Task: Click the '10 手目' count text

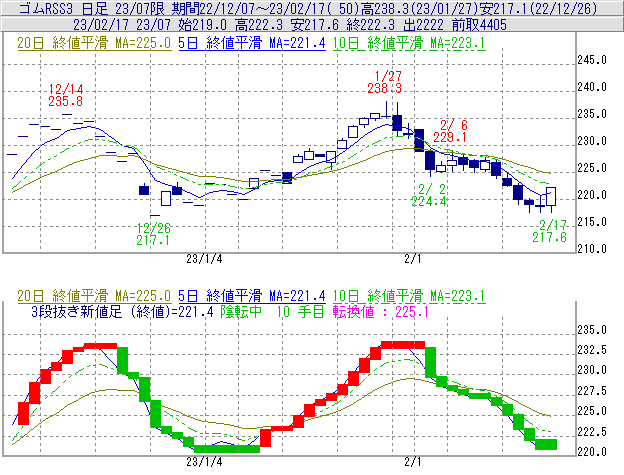Action: coord(300,311)
